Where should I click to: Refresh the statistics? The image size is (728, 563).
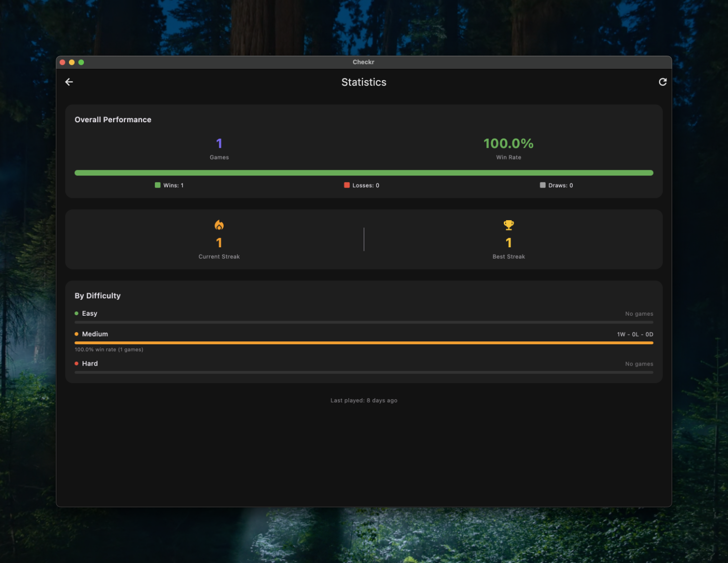coord(662,82)
